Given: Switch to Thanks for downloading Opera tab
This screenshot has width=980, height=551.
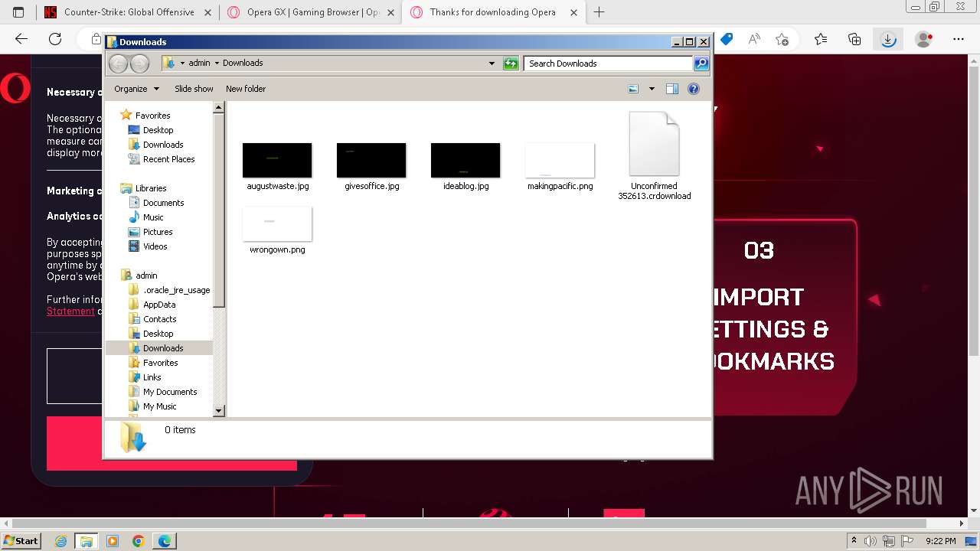Looking at the screenshot, I should pos(493,12).
